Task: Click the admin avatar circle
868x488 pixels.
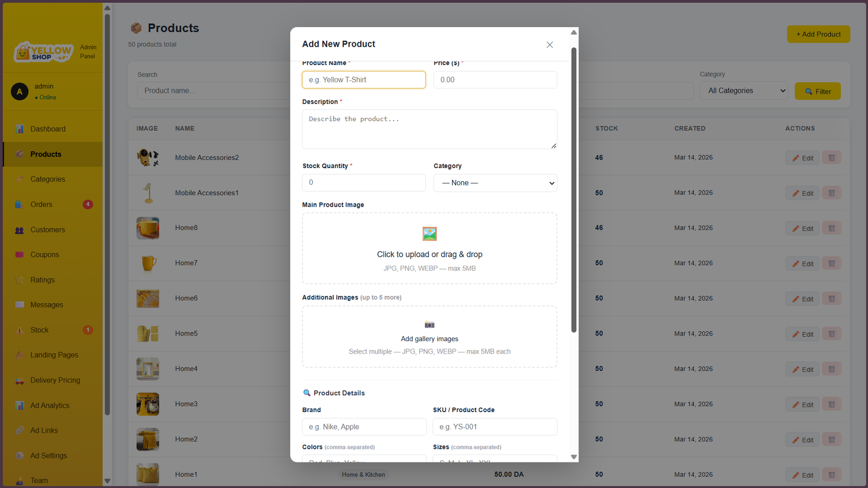Action: [x=20, y=92]
